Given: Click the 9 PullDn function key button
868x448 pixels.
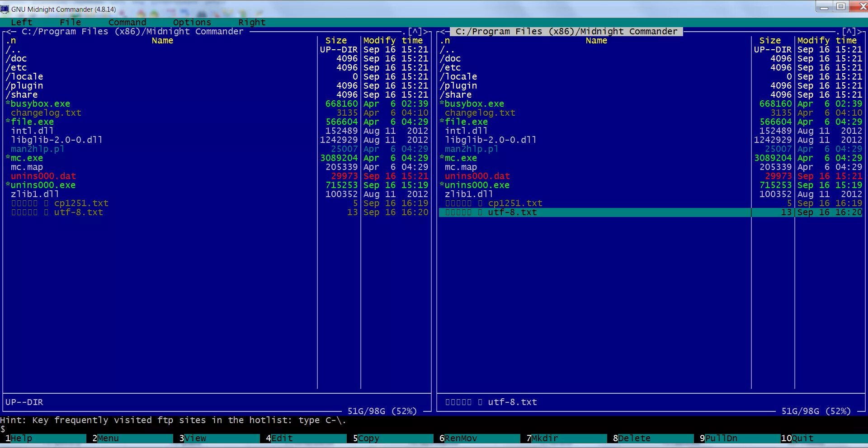Looking at the screenshot, I should click(x=738, y=439).
